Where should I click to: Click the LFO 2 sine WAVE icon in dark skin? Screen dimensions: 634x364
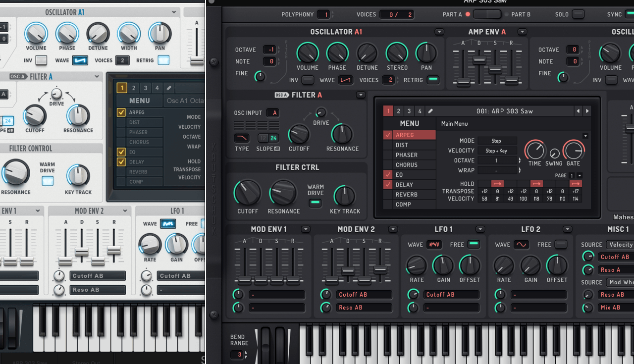[x=522, y=245]
